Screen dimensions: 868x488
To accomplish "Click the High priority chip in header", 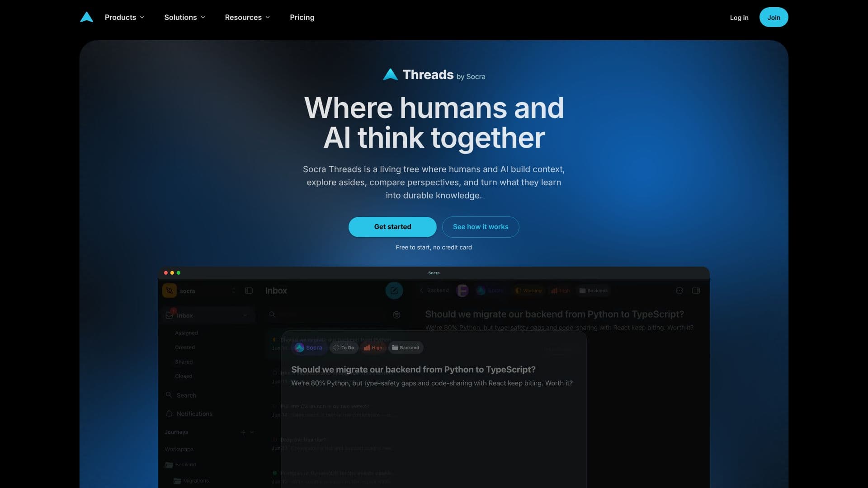I will [x=561, y=291].
